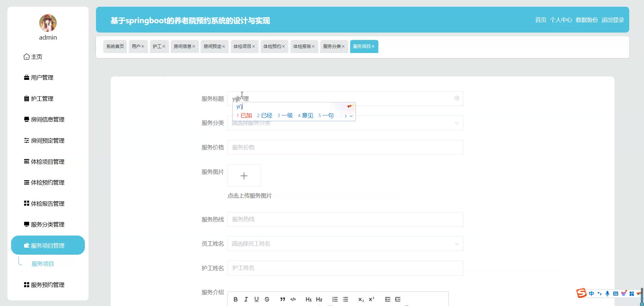Close the 服务项目 tab
This screenshot has width=644, height=306.
click(373, 46)
